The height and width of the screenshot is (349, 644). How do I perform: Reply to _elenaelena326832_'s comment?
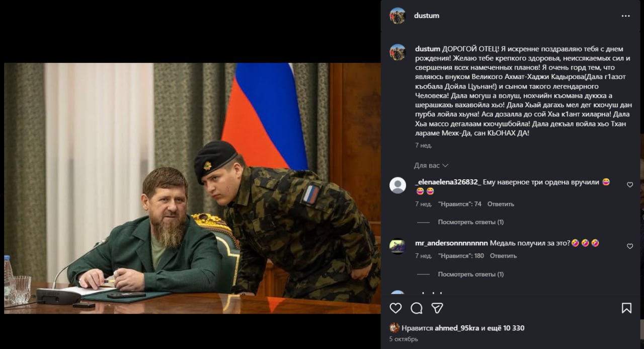[x=501, y=204]
